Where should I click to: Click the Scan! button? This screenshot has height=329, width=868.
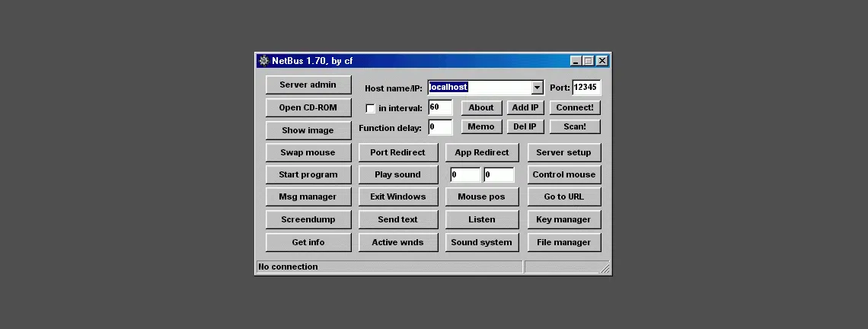pos(574,126)
